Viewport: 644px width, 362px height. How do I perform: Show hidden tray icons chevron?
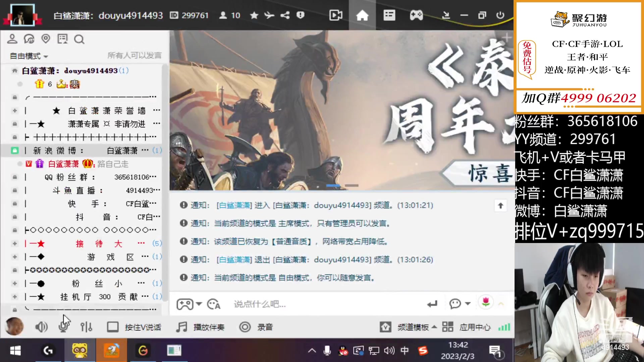(x=312, y=351)
